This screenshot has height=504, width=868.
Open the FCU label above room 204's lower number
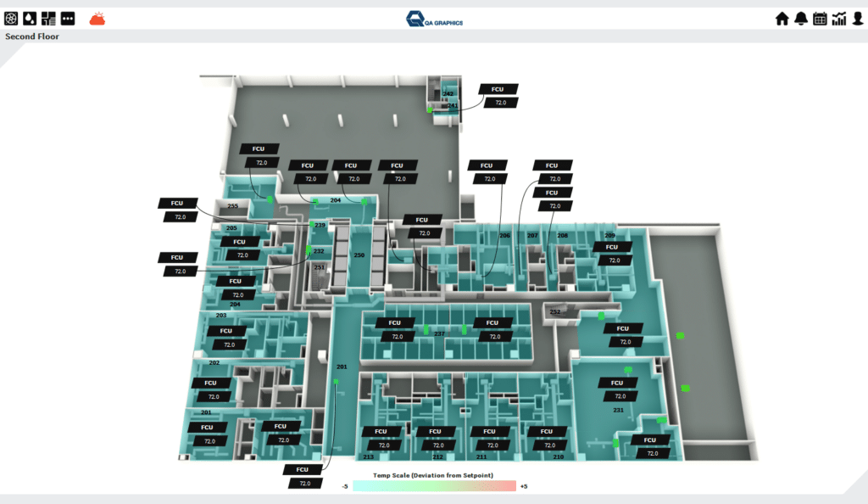click(236, 282)
